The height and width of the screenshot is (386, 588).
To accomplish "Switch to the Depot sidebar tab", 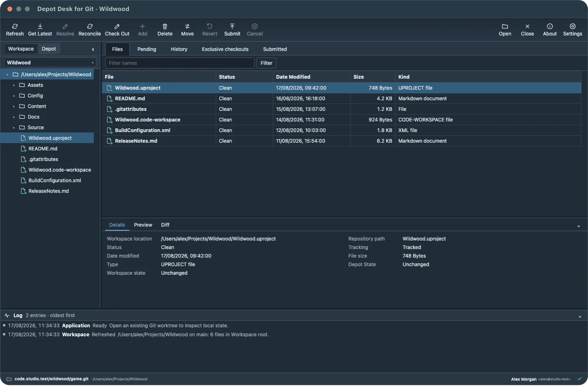I will click(x=49, y=49).
